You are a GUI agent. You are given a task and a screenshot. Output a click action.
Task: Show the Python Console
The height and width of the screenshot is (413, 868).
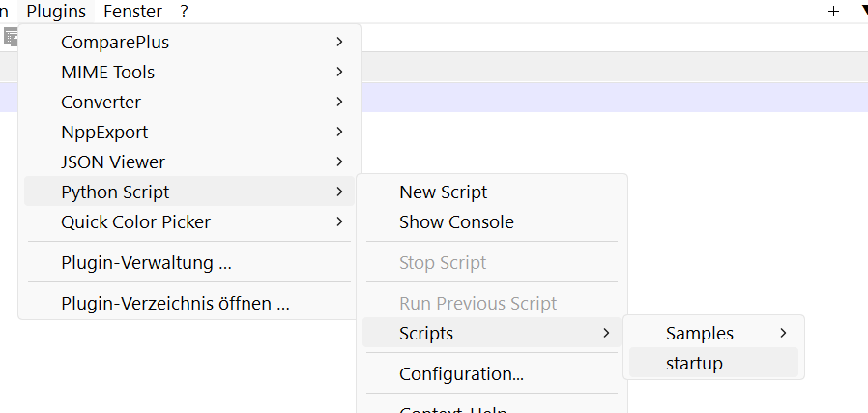456,222
